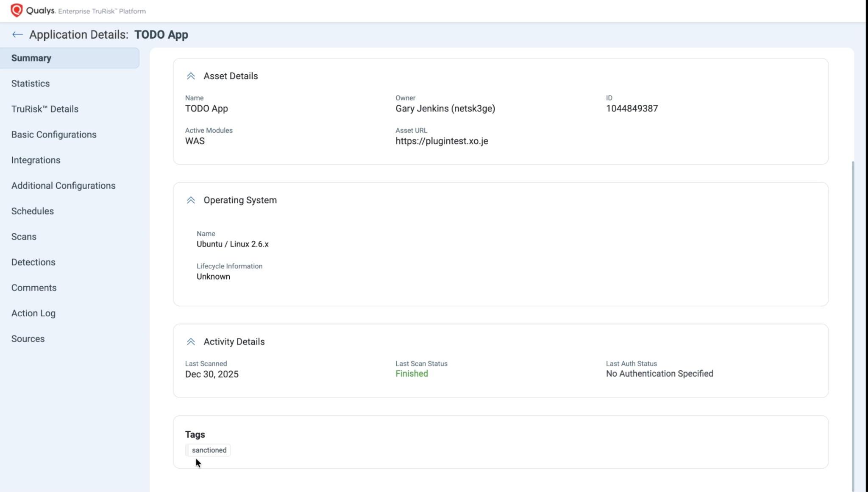Open the Comments section
Viewport: 868px width, 492px height.
click(x=34, y=288)
